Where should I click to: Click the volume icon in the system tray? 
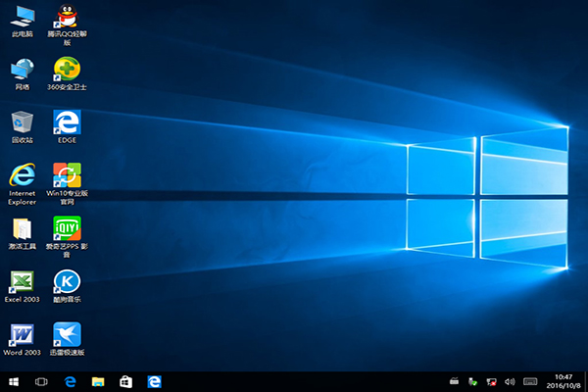tap(510, 380)
